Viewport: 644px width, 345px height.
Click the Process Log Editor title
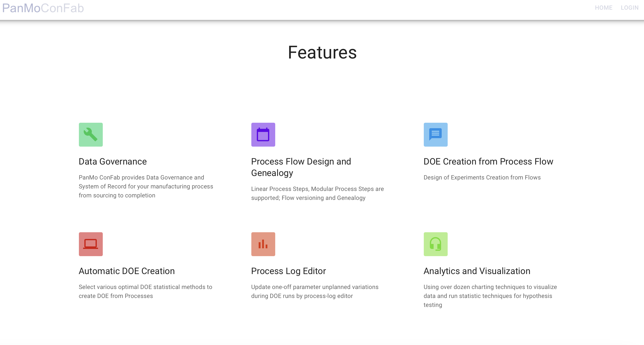point(288,271)
